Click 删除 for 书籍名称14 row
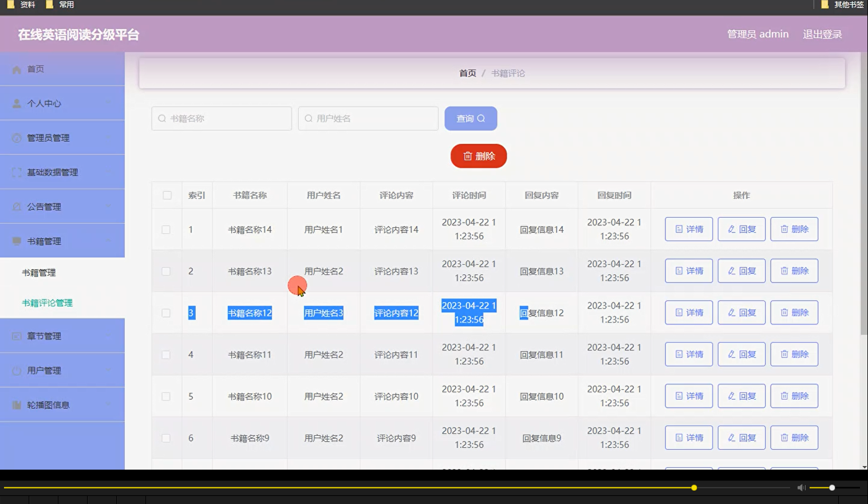The image size is (868, 504). click(794, 229)
